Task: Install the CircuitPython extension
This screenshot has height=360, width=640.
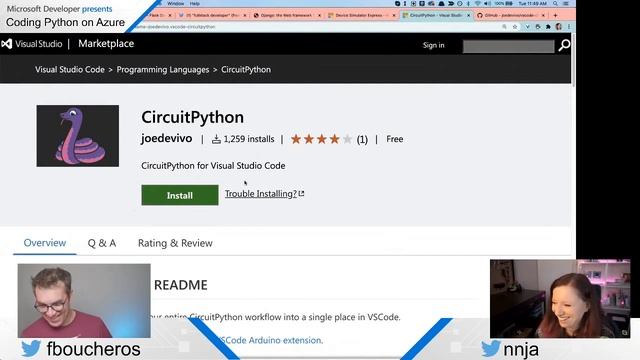Action: [180, 195]
